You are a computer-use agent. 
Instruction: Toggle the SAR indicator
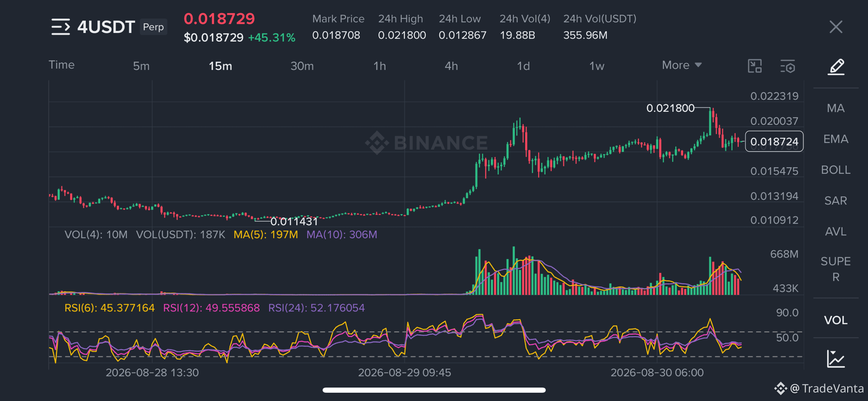pyautogui.click(x=836, y=200)
